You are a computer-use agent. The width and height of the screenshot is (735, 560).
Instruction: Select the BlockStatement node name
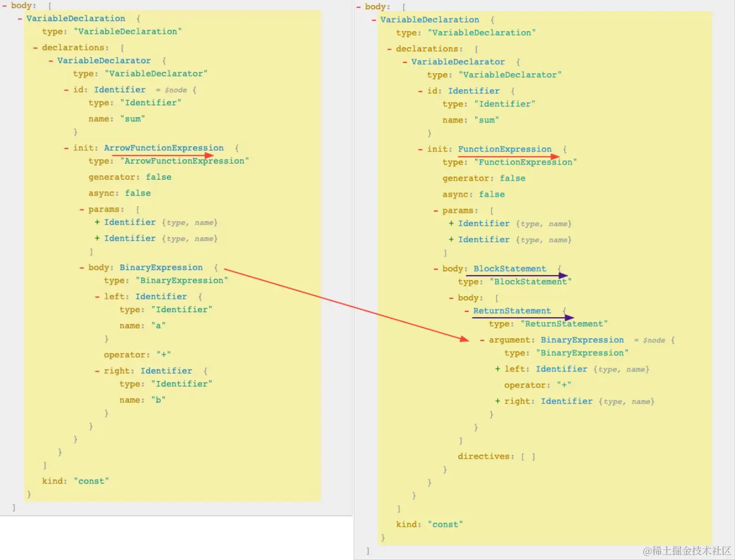tap(510, 269)
